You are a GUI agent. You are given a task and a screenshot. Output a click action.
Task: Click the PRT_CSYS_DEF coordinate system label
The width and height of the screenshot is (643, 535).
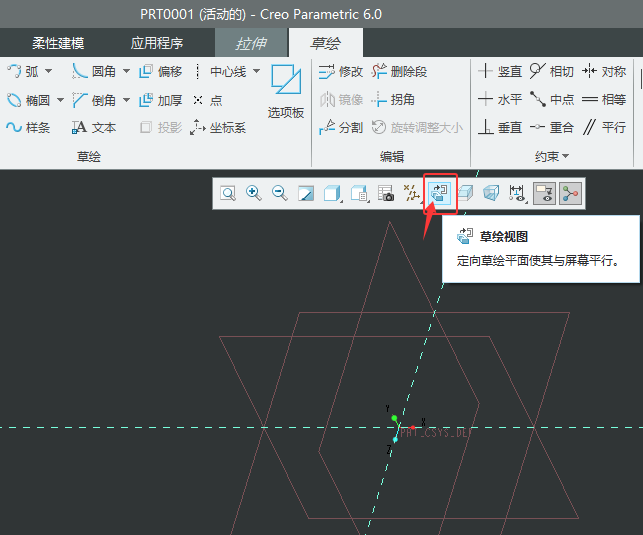click(436, 433)
